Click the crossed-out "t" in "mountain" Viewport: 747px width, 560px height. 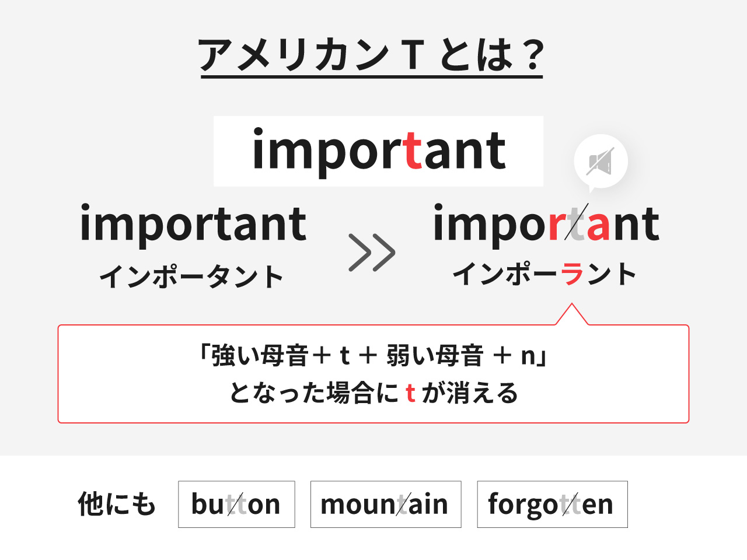click(402, 505)
